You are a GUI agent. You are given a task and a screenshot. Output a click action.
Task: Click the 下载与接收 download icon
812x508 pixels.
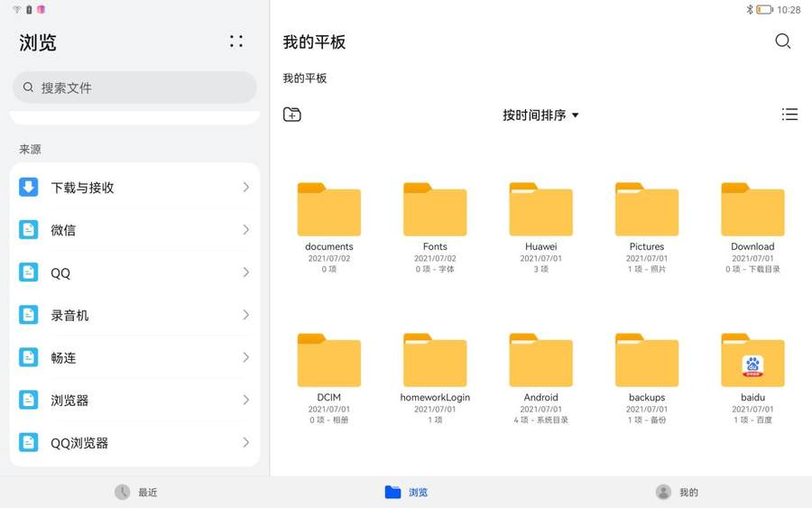[29, 187]
